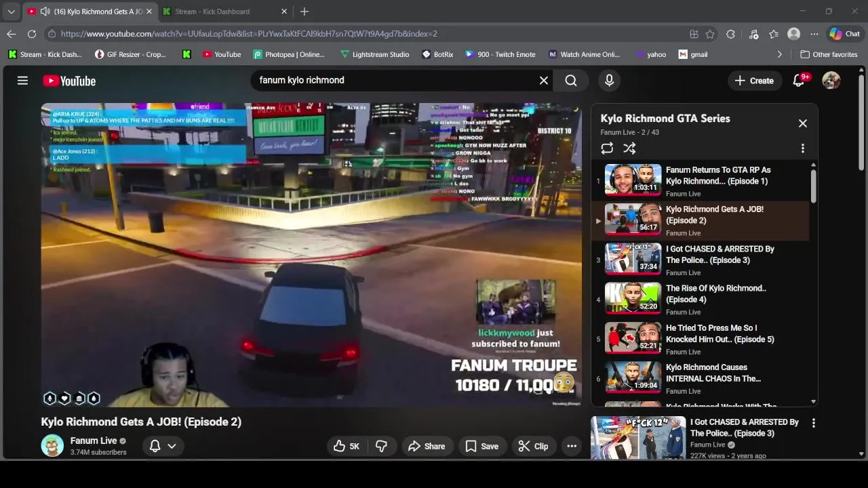
Task: Open options for the recommended Episode 3 video
Action: pos(814,423)
